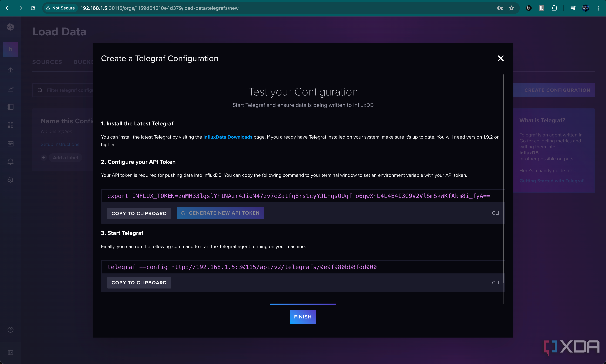Click the CLI label beside Generate New API Token
This screenshot has height=364, width=606.
pyautogui.click(x=495, y=213)
